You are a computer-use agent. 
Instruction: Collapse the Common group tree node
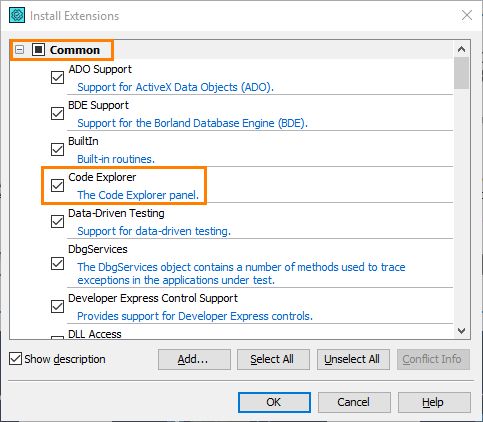[20, 50]
